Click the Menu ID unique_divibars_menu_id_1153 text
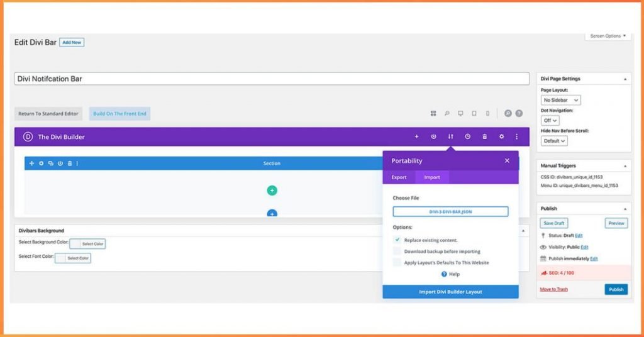 (x=579, y=185)
